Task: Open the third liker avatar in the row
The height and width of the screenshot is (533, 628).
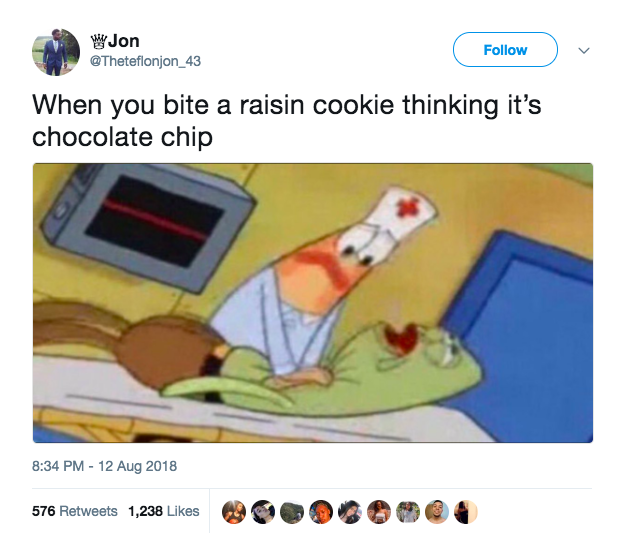Action: (x=292, y=512)
